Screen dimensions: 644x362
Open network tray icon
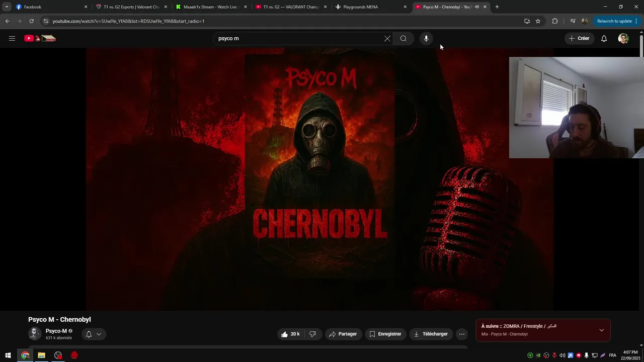point(595,355)
